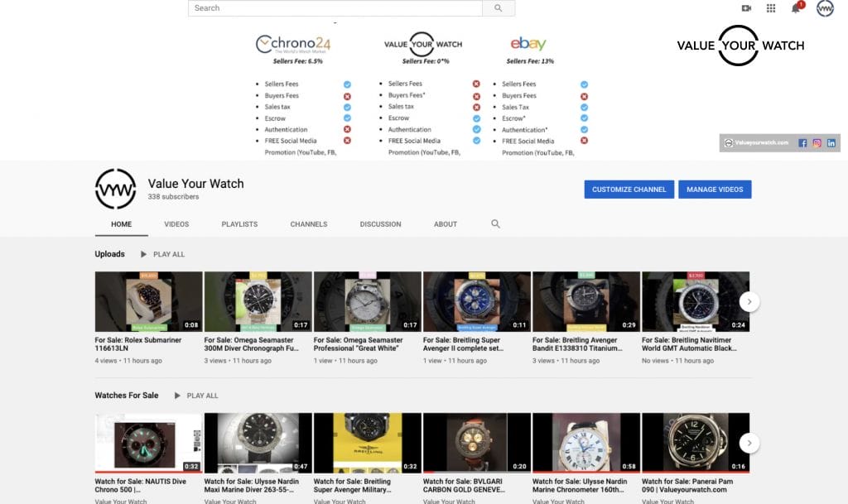Click the Instagram icon in banner
848x504 pixels.
click(x=817, y=143)
